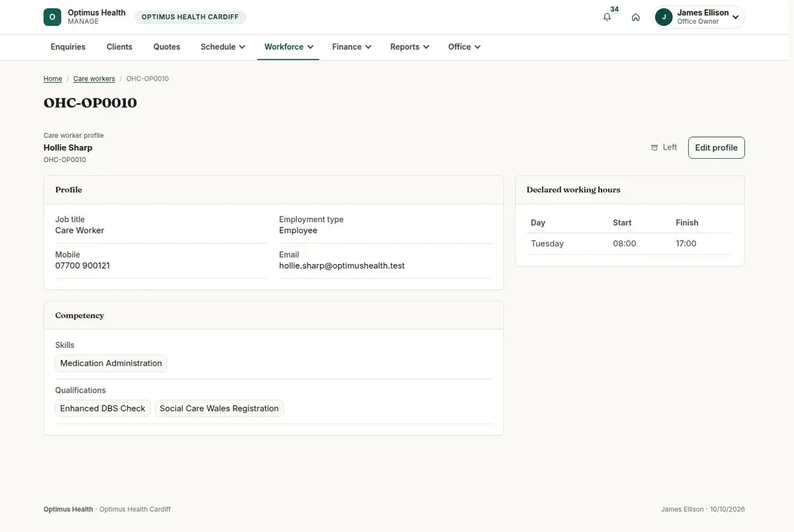The image size is (794, 532).
Task: Follow the Care workers breadcrumb link
Action: [94, 79]
